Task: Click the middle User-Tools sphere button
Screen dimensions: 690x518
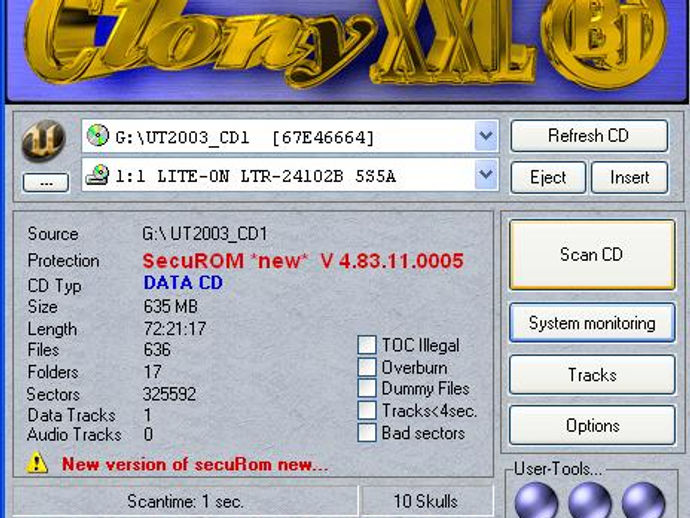Action: point(590,500)
